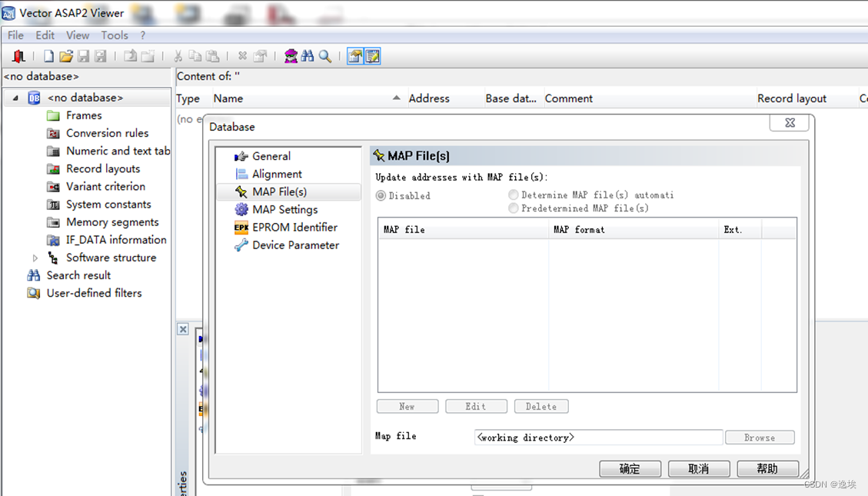The width and height of the screenshot is (868, 496).
Task: Click the EPROM Identifier EPK icon
Action: coord(241,227)
